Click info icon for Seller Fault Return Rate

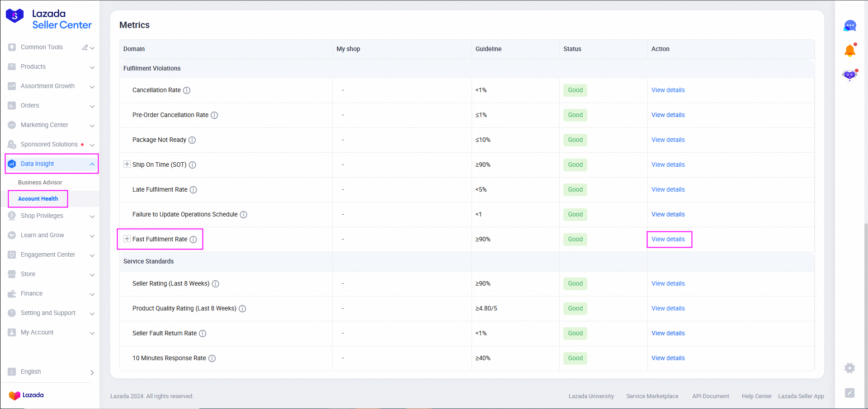click(203, 334)
